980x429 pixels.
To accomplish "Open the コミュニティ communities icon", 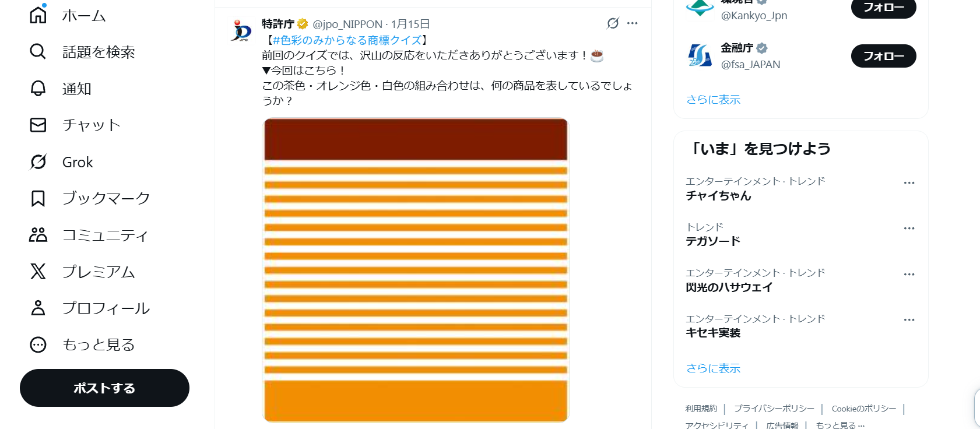I will point(37,235).
